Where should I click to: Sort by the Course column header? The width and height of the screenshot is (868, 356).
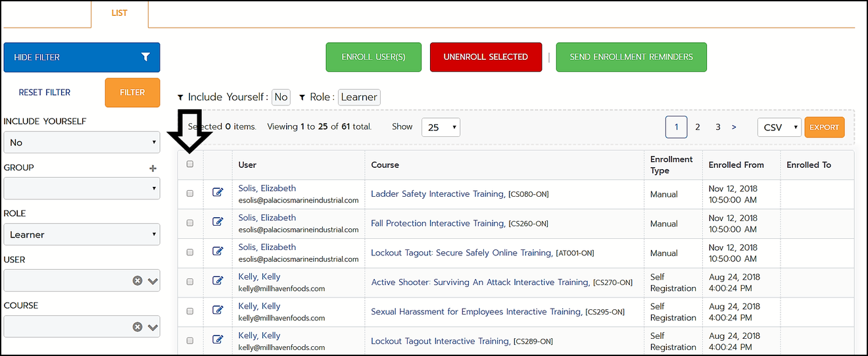click(385, 165)
